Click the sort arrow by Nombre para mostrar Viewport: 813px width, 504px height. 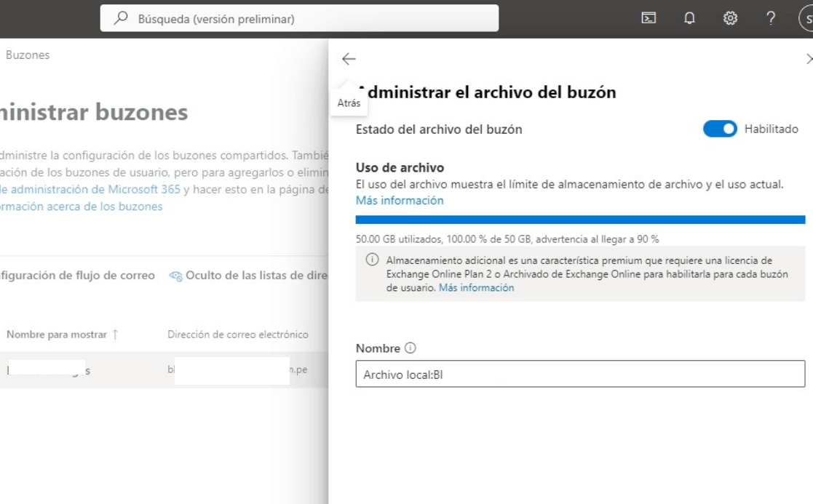115,335
